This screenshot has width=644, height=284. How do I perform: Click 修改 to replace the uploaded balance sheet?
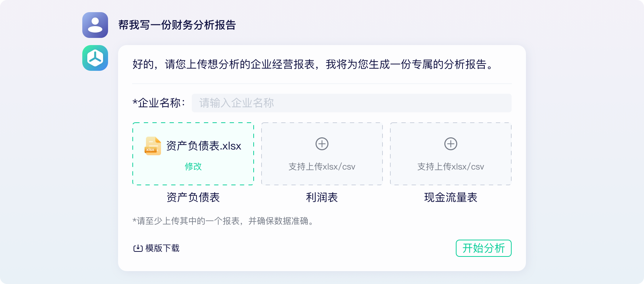click(193, 166)
